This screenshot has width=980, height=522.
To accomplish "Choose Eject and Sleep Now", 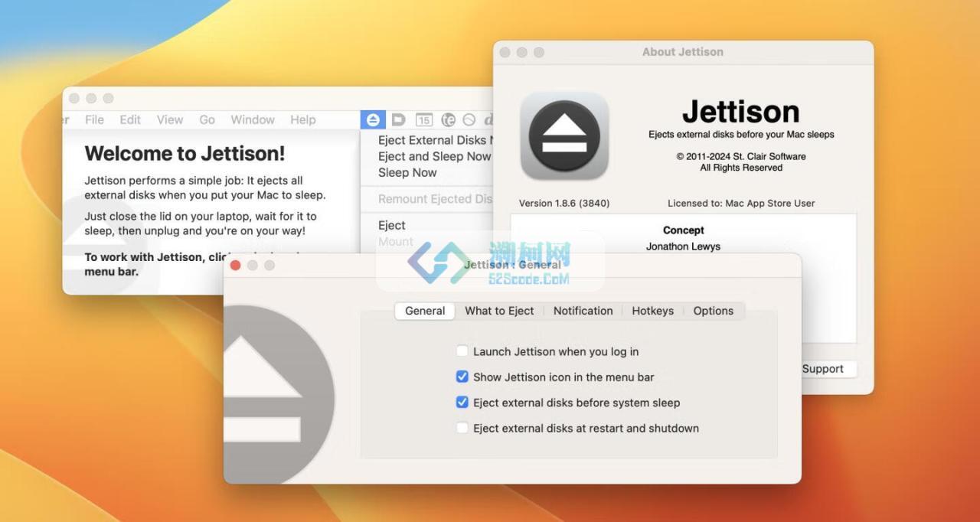I will (x=434, y=156).
